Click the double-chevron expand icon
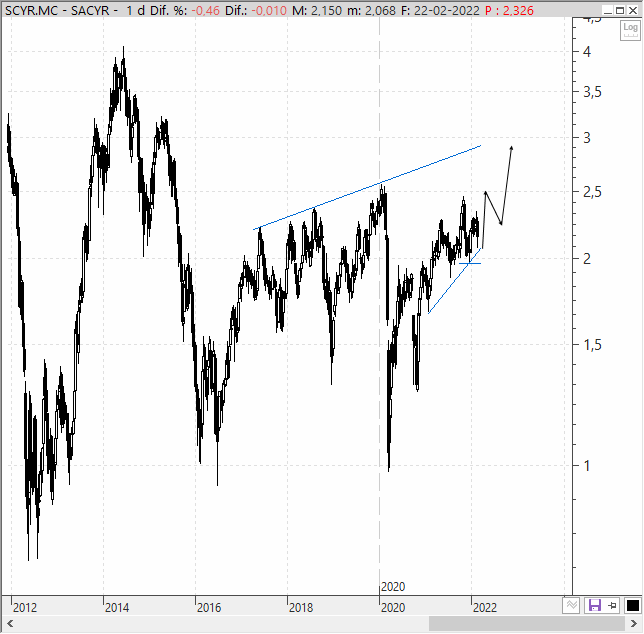 coord(571,605)
